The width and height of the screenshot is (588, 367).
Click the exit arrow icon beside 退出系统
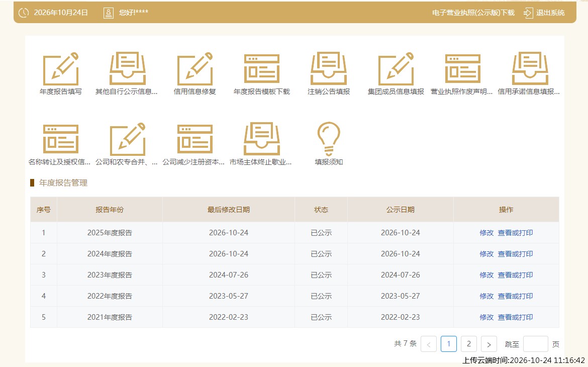(x=528, y=13)
